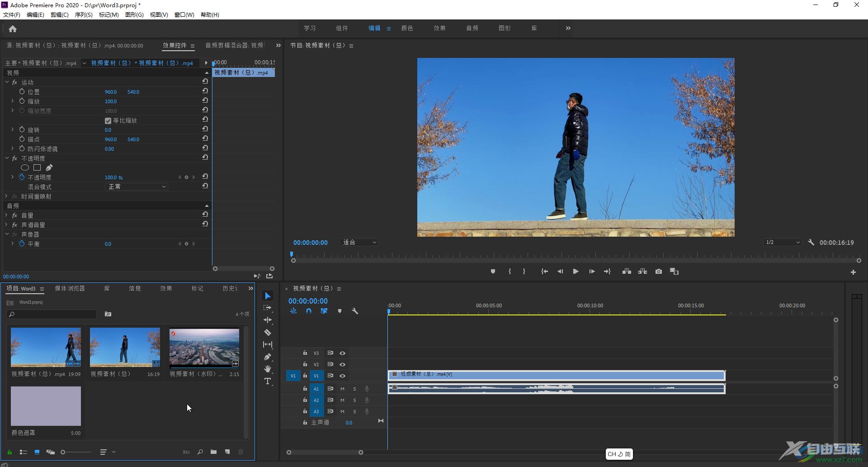868x467 pixels.
Task: Play the program monitor
Action: [576, 272]
